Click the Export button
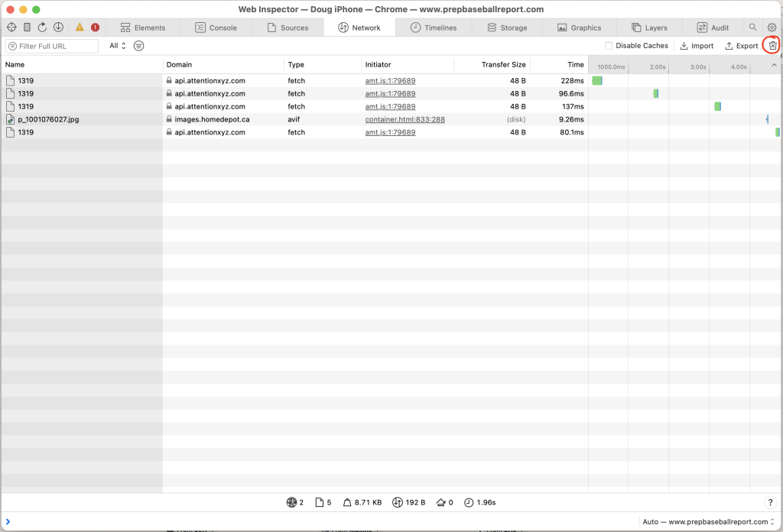This screenshot has height=532, width=783. click(742, 45)
